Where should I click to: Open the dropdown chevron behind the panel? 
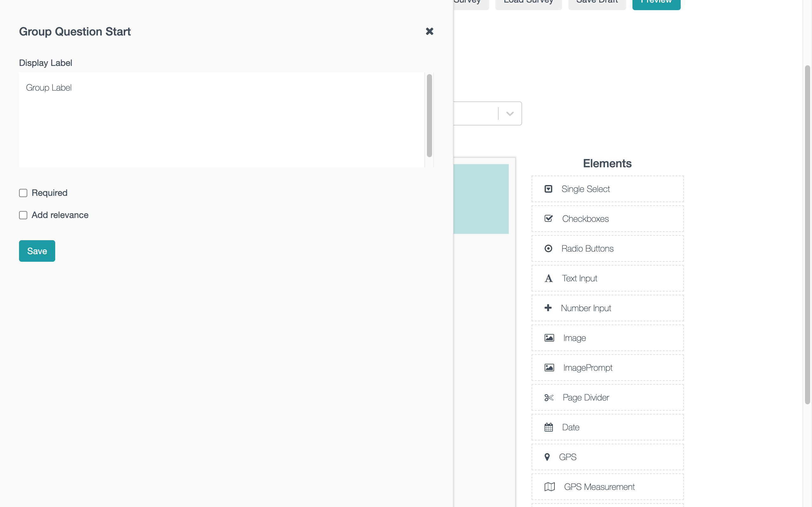tap(510, 114)
